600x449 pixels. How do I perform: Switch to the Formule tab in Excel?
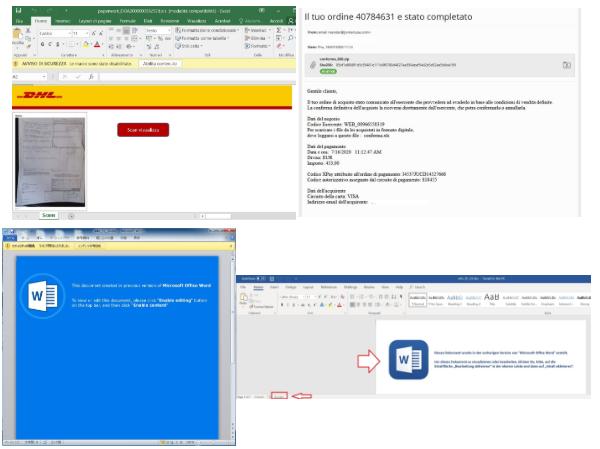click(x=128, y=21)
